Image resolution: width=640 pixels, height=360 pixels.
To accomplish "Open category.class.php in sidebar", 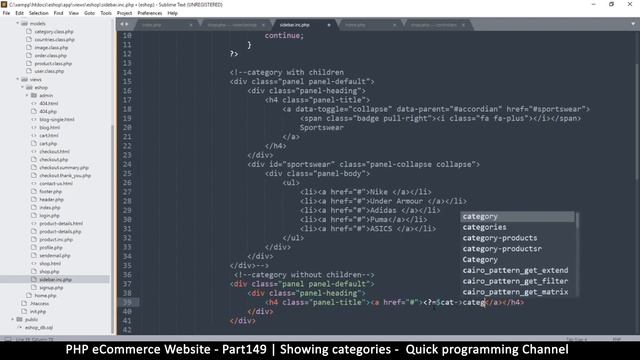I will click(54, 31).
